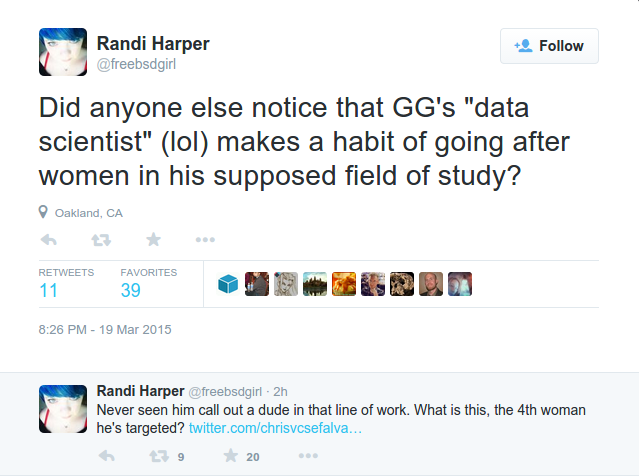The image size is (639, 476).
Task: View the 11 retweets list
Action: (x=66, y=284)
